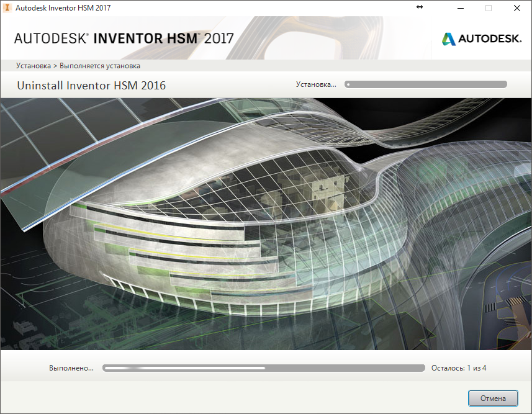
Task: Minimize the installer window
Action: [x=461, y=8]
